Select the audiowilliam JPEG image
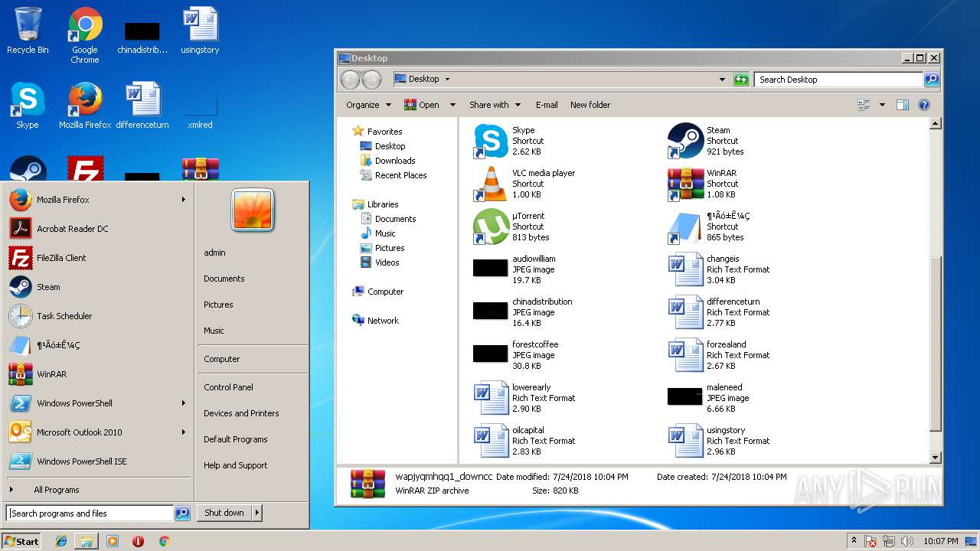The width and height of the screenshot is (980, 551). [515, 269]
